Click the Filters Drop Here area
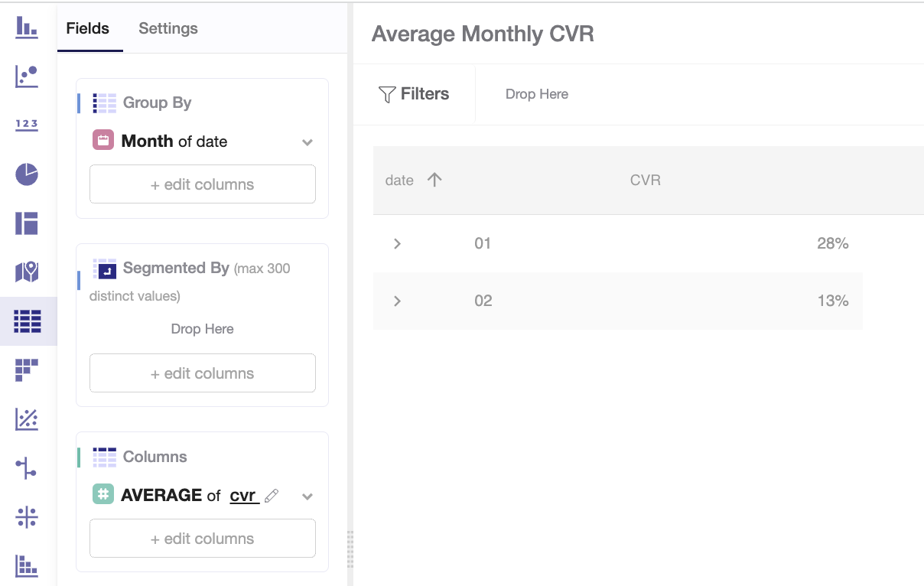The width and height of the screenshot is (924, 586). [537, 94]
